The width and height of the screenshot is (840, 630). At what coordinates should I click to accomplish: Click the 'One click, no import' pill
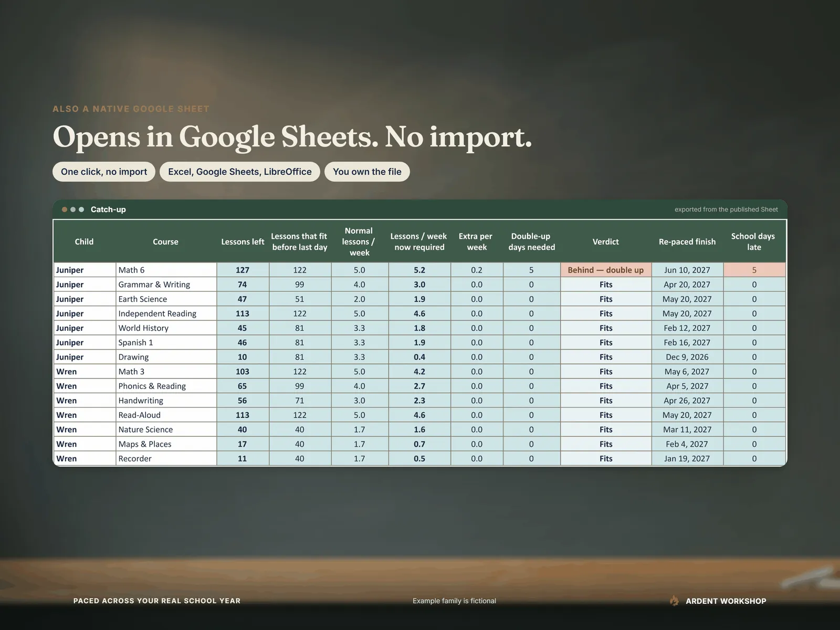104,172
